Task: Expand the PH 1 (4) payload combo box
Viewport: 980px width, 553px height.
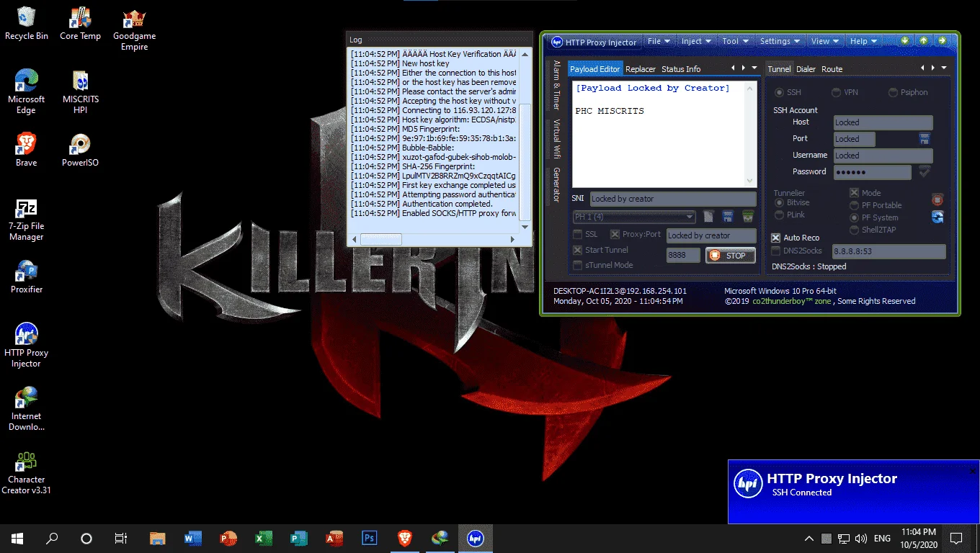Action: coord(690,217)
